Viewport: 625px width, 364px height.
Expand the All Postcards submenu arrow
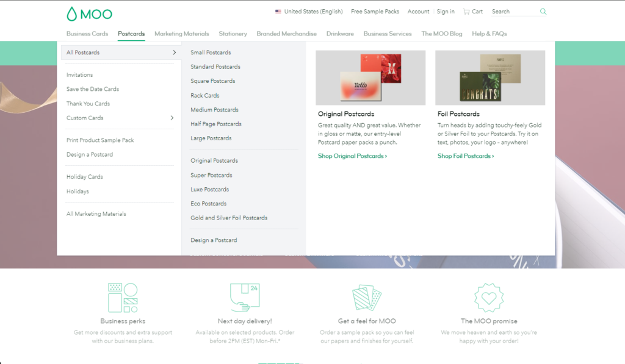point(174,52)
